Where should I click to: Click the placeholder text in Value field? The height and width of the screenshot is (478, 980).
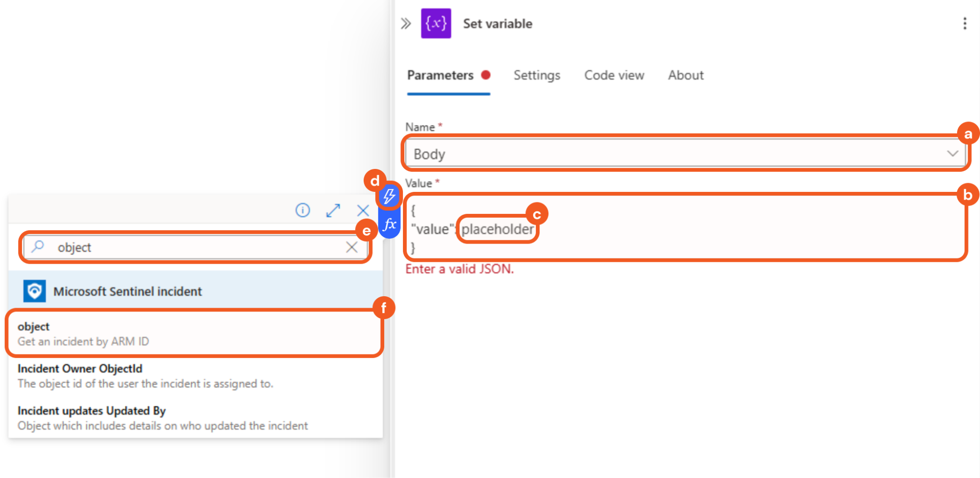click(498, 229)
